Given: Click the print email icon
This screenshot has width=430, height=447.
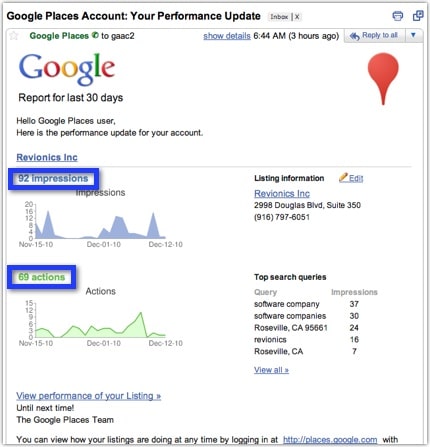Looking at the screenshot, I should [397, 16].
